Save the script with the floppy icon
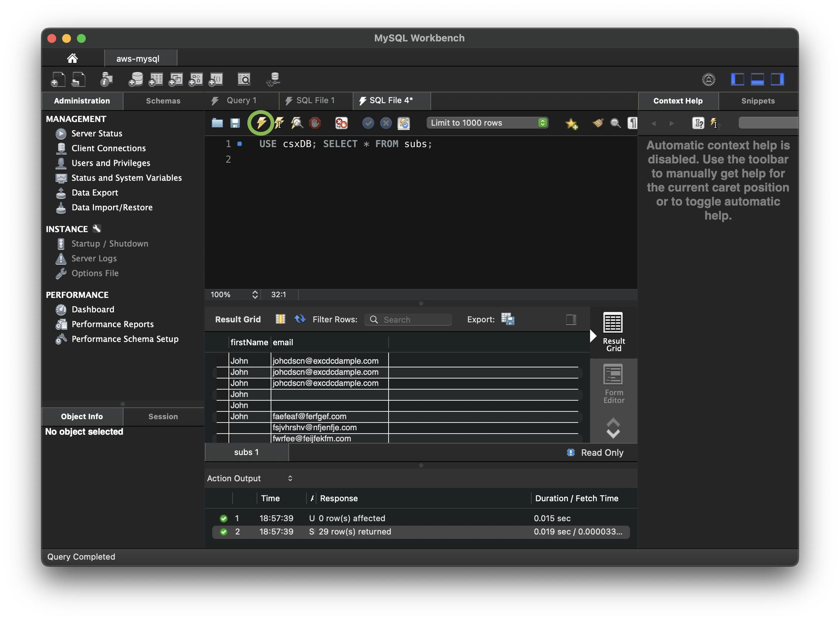 pos(235,123)
